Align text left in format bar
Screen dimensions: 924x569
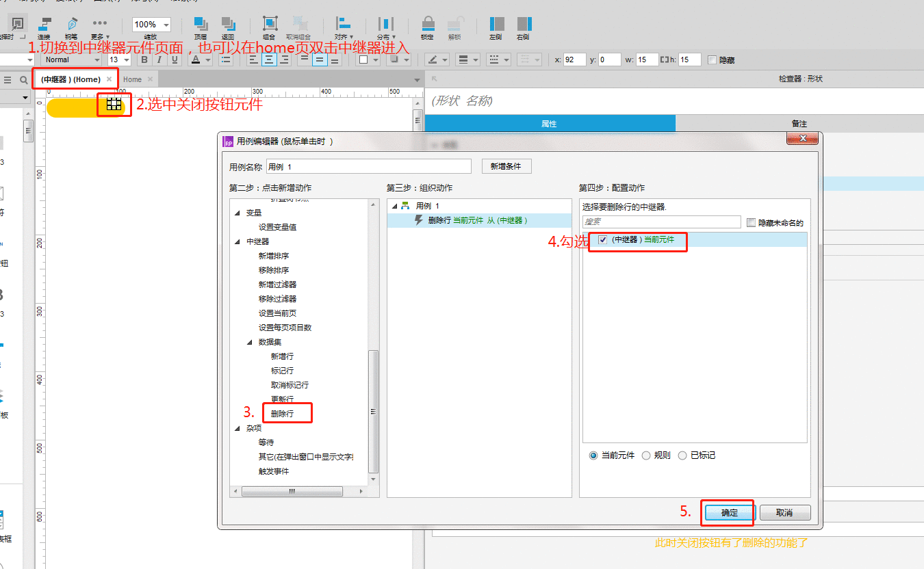(x=253, y=59)
